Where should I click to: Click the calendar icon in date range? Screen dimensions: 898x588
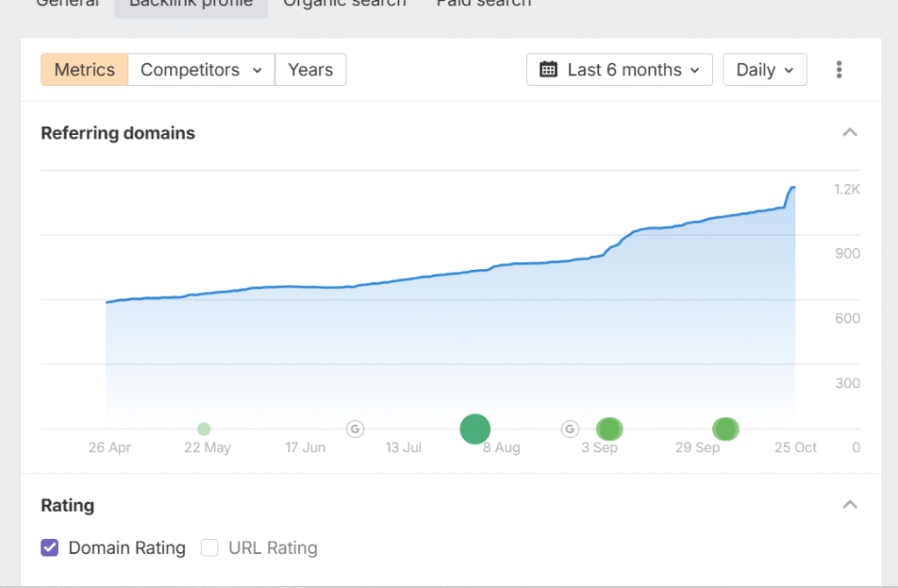[x=548, y=70]
